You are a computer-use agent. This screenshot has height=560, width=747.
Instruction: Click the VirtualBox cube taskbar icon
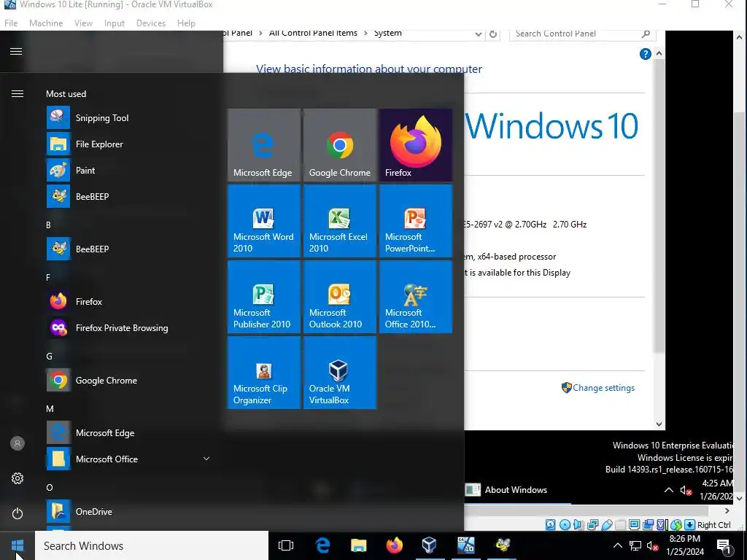point(429,545)
